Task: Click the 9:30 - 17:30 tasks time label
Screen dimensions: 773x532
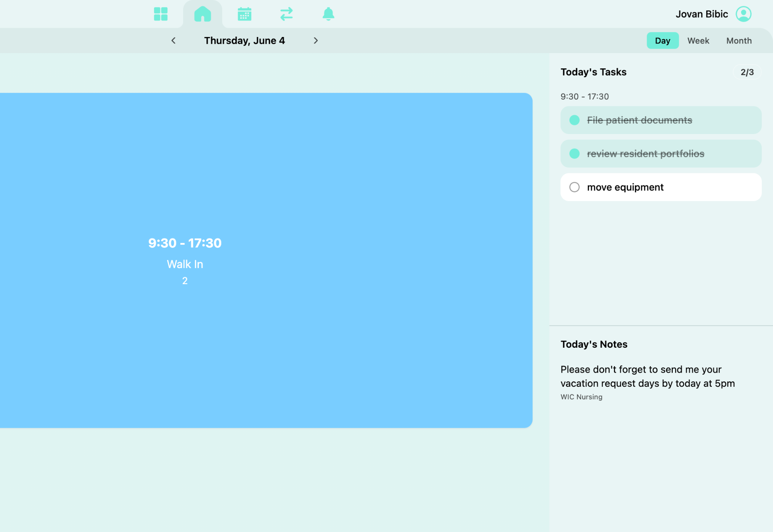Action: [x=585, y=97]
